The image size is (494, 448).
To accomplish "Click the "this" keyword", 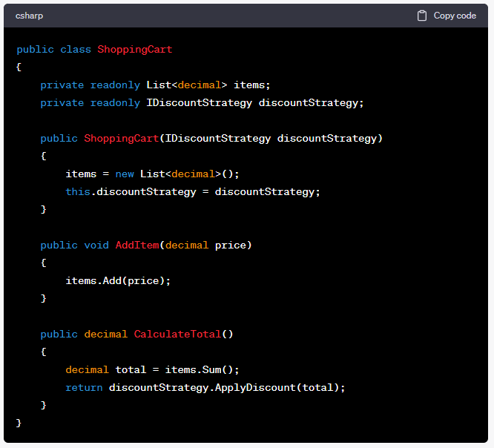I will click(78, 192).
